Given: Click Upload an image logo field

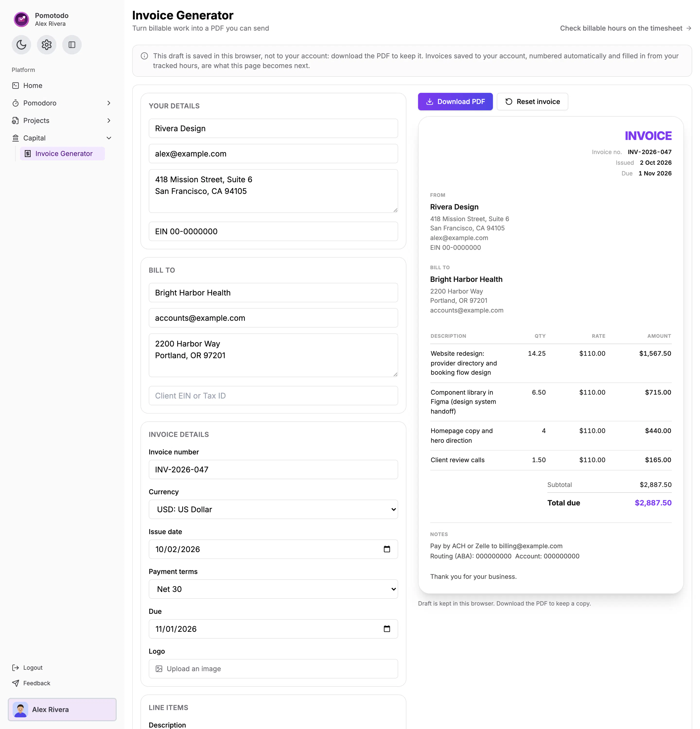Looking at the screenshot, I should (x=273, y=669).
